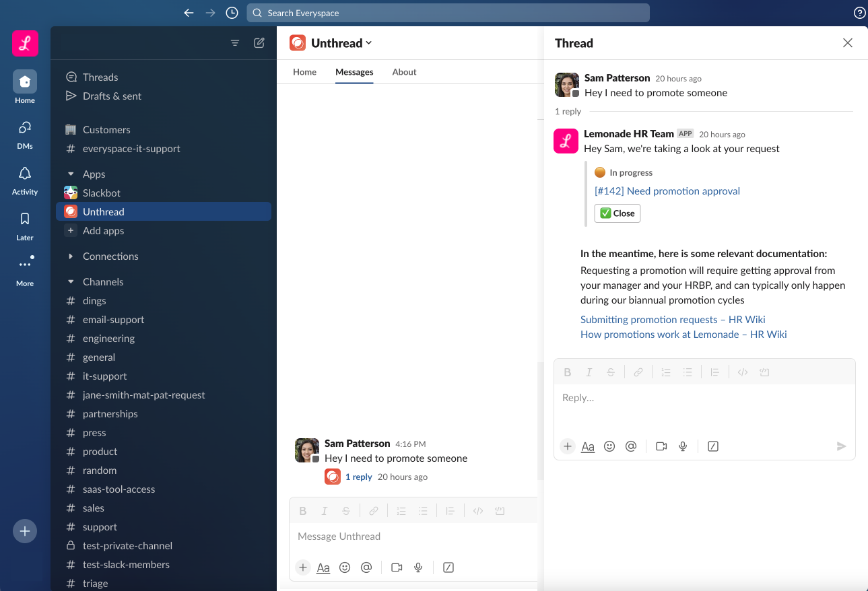Click the microphone icon in the thread reply box
The height and width of the screenshot is (591, 868).
point(683,446)
